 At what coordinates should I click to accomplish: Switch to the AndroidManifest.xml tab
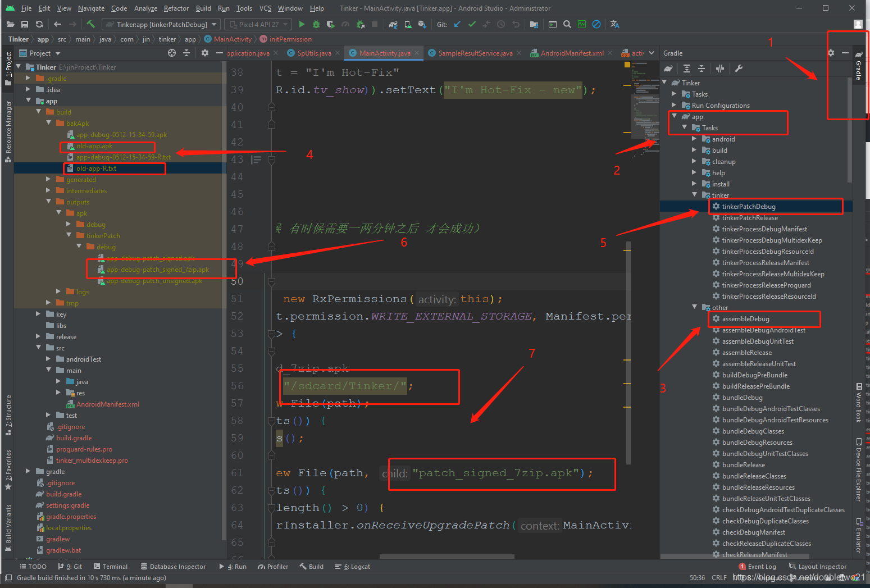[572, 53]
